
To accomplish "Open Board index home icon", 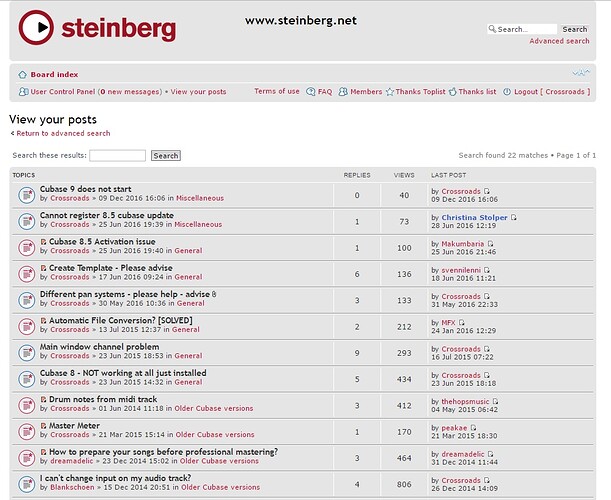I will pyautogui.click(x=22, y=74).
